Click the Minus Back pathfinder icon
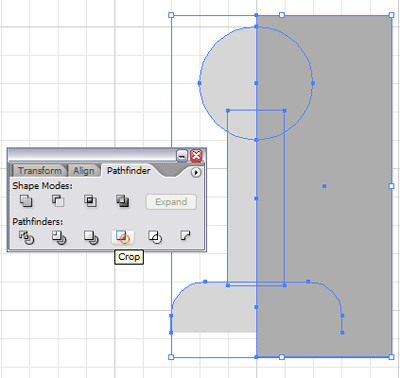Screen dimensions: 400x378 coord(185,236)
